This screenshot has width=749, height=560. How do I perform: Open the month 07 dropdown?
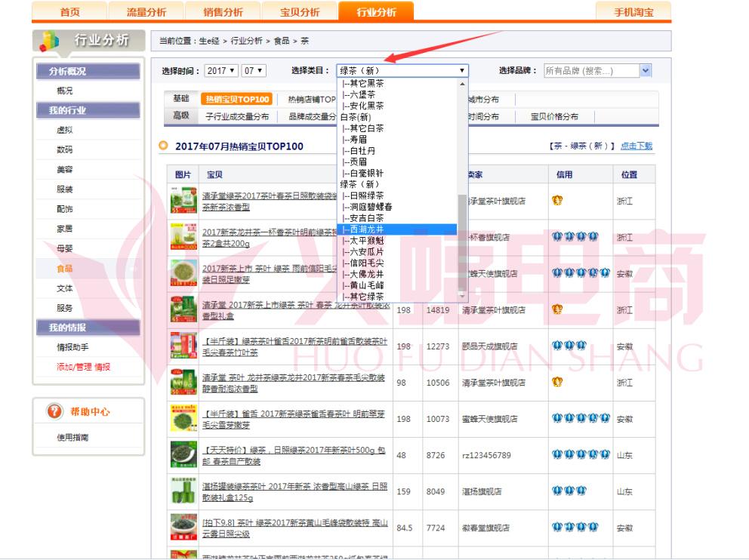pos(254,71)
